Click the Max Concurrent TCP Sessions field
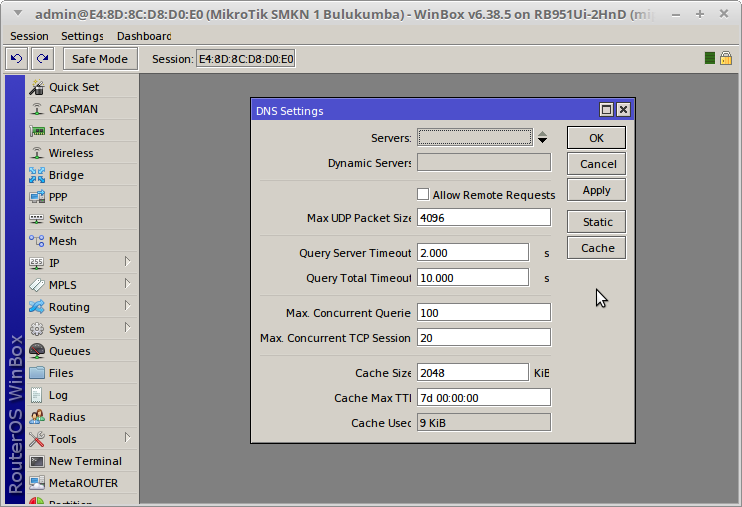 point(484,338)
